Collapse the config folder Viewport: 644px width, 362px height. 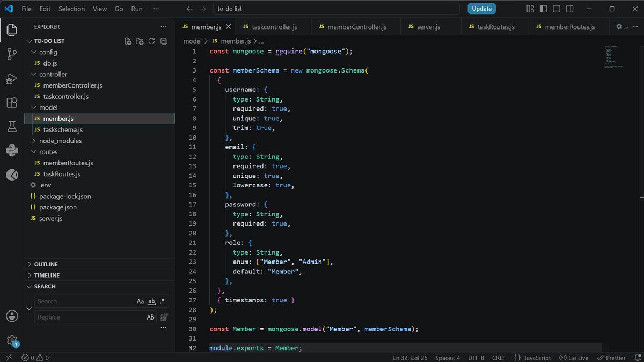(x=100, y=52)
